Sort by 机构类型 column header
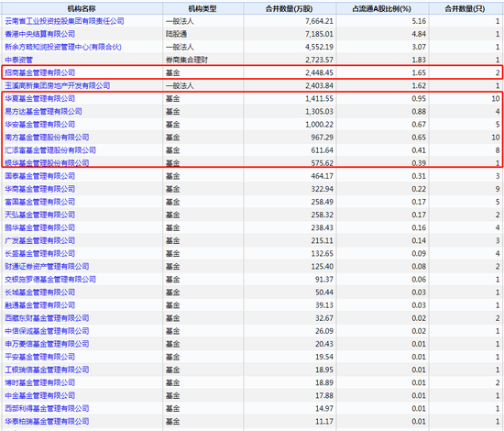This screenshot has height=431, width=504. pos(203,9)
